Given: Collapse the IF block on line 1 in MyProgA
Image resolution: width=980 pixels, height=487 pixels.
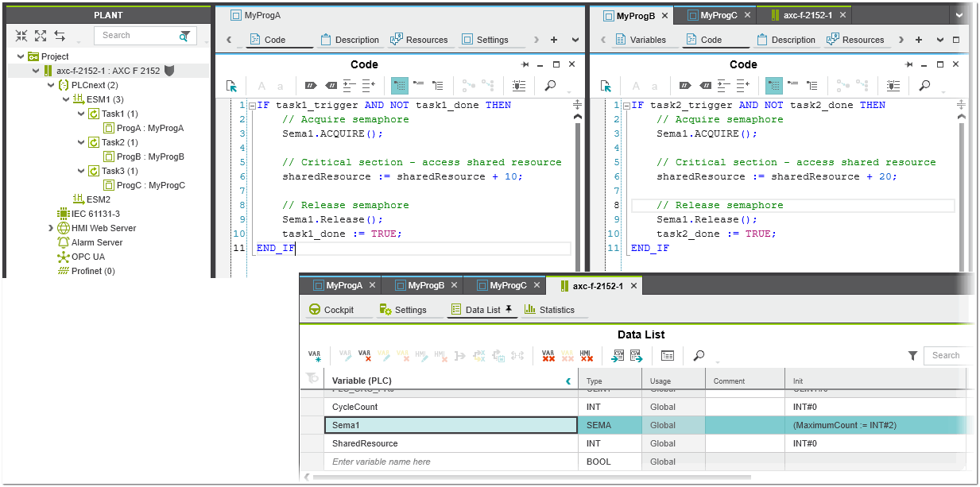Looking at the screenshot, I should click(x=252, y=106).
